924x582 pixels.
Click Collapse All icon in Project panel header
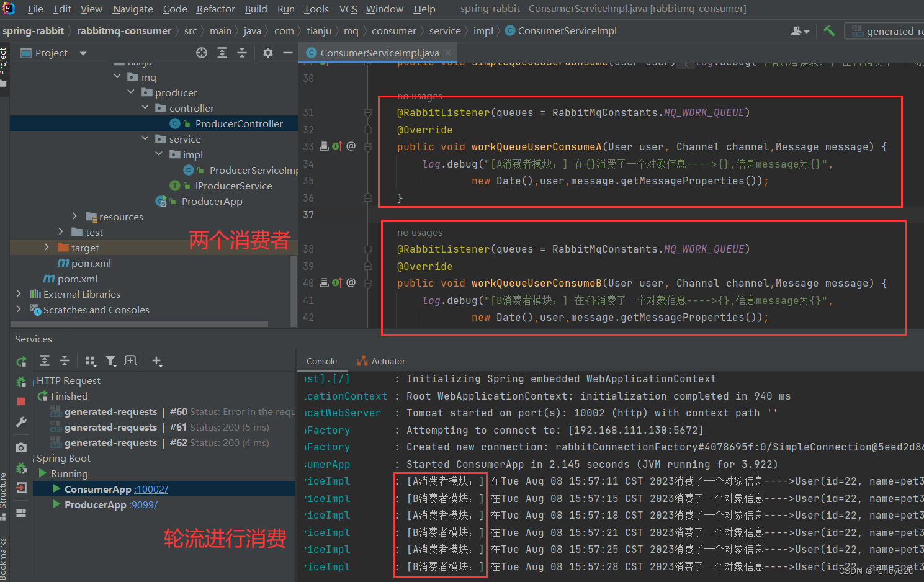pos(242,53)
